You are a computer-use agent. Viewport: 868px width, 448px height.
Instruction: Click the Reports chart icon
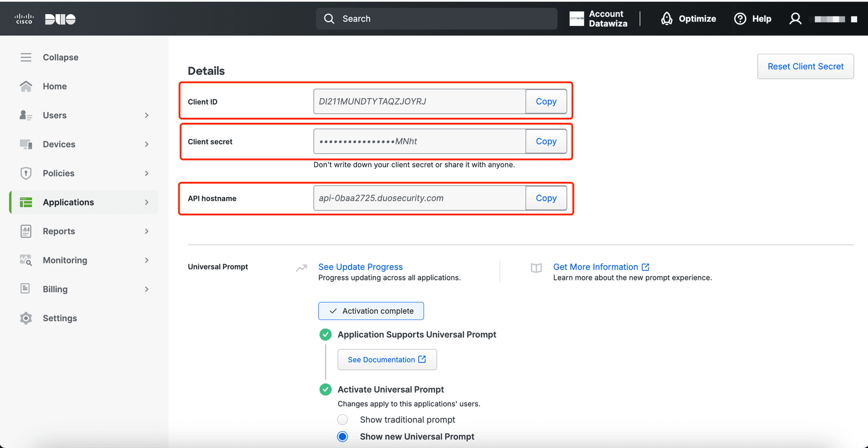click(x=26, y=231)
